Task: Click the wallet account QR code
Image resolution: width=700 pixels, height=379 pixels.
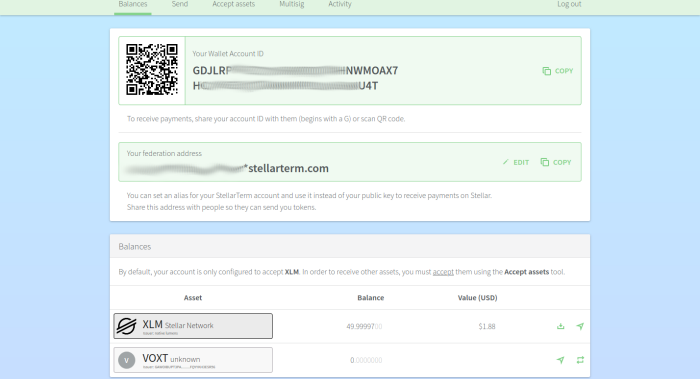Action: click(x=152, y=70)
